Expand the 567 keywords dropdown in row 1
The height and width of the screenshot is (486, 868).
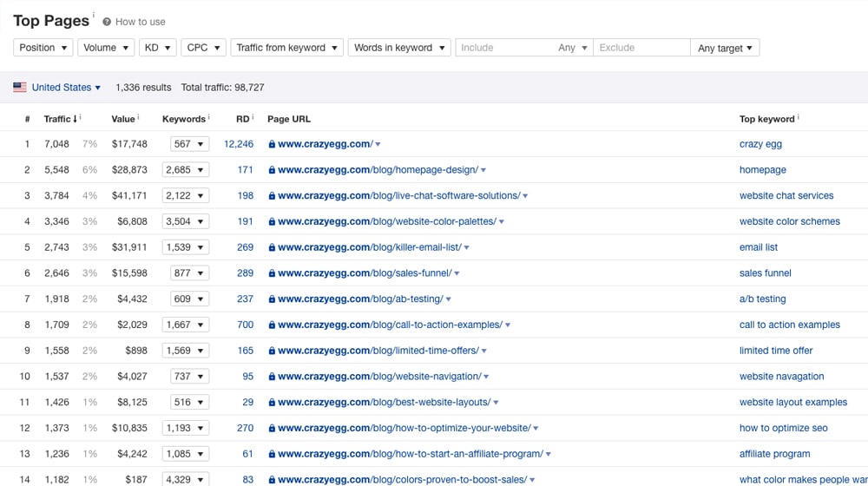[189, 144]
